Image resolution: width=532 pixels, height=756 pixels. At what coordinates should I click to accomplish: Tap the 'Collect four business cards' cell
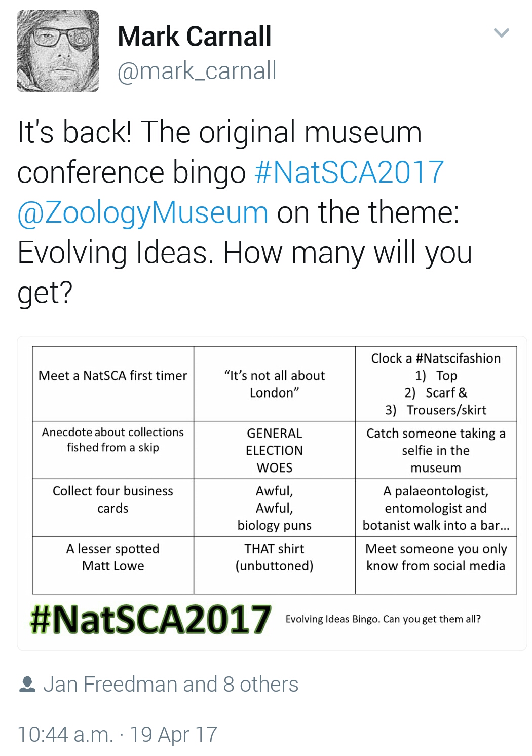(x=113, y=508)
